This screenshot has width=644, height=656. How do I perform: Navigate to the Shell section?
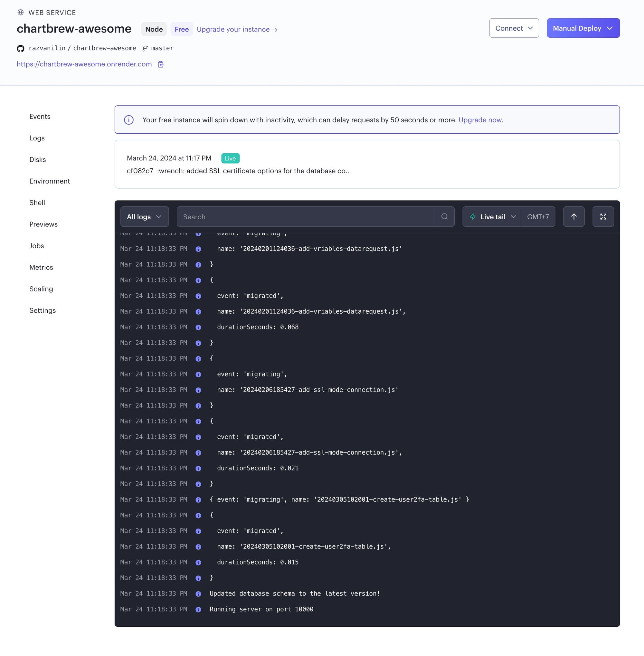coord(37,203)
